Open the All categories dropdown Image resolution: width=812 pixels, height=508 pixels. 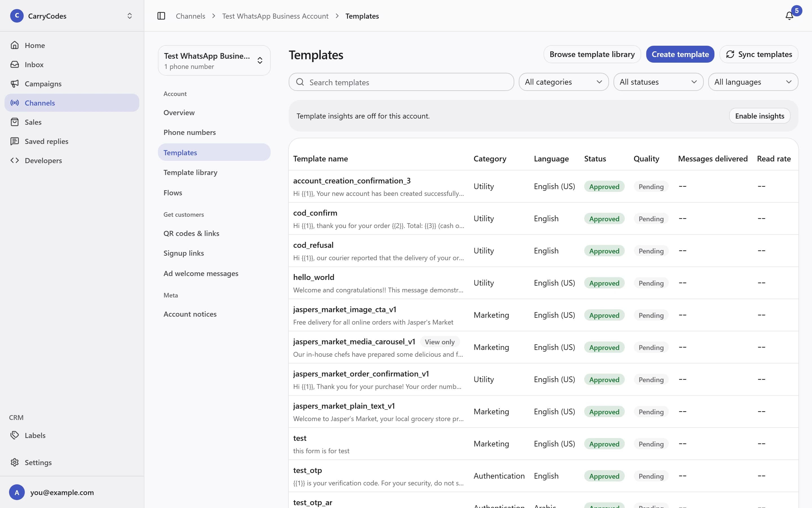coord(563,82)
